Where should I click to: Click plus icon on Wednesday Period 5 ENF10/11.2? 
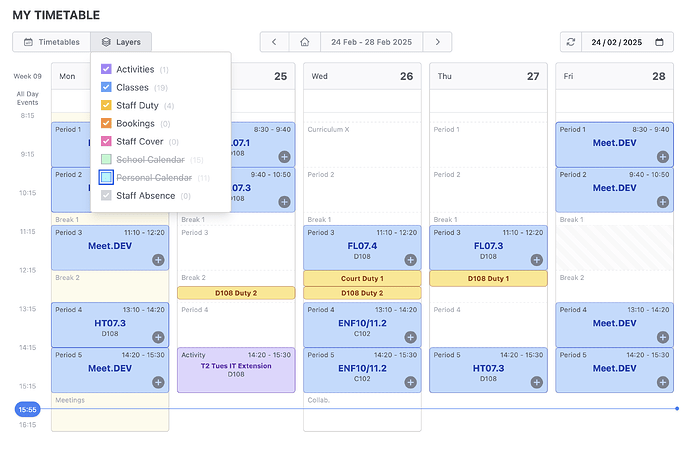tap(411, 382)
